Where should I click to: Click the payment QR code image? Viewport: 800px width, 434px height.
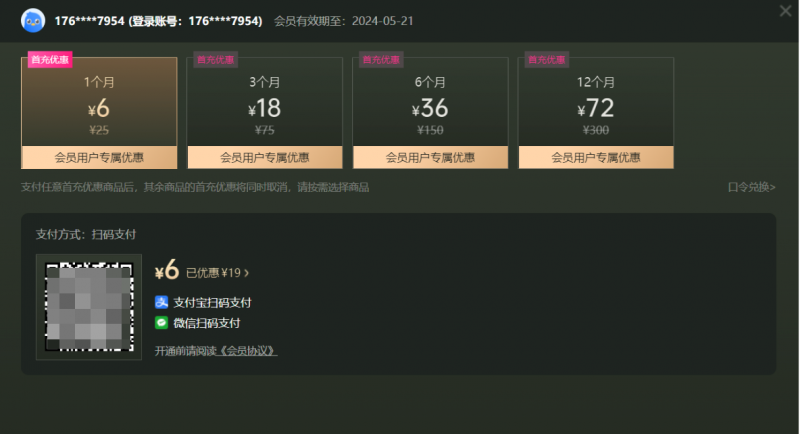pos(89,307)
